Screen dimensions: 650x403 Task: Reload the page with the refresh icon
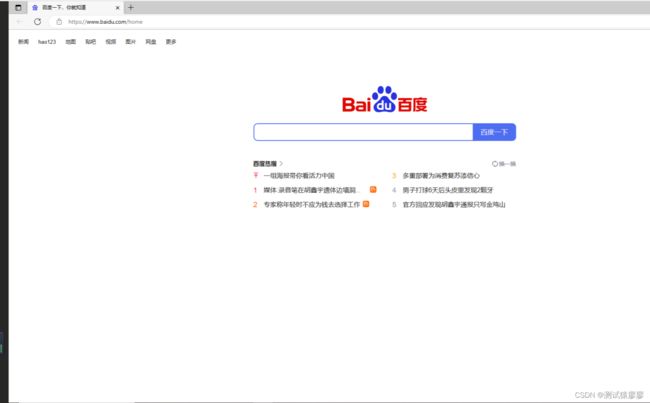point(37,22)
